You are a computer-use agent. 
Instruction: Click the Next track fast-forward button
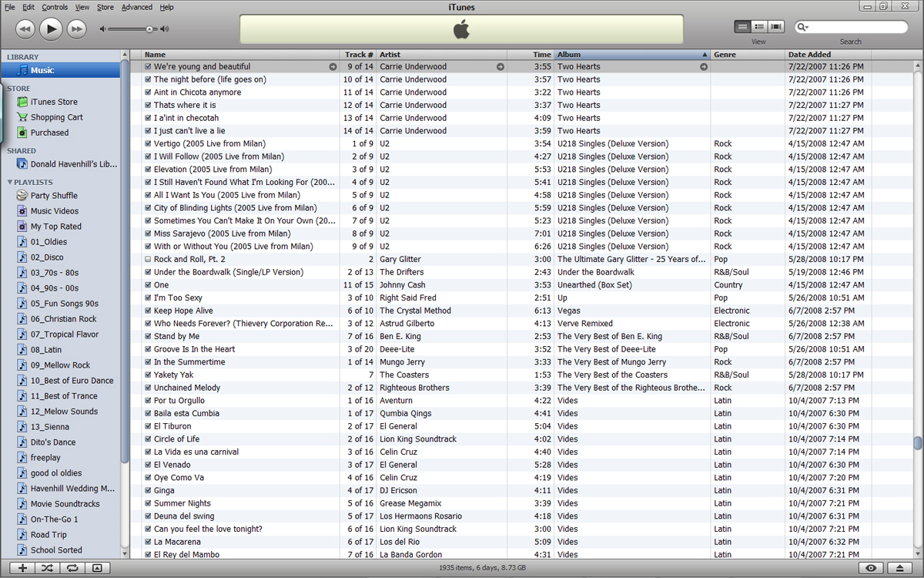click(76, 29)
